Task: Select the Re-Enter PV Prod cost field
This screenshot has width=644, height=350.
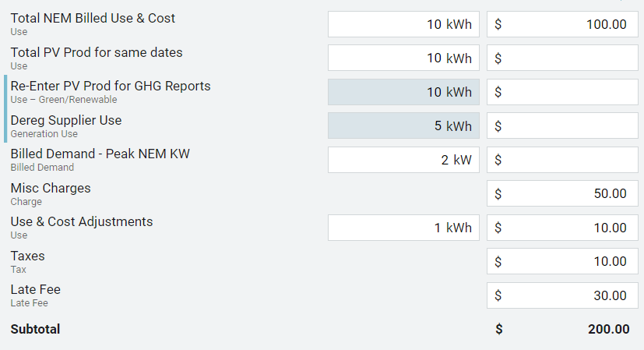Action: (x=562, y=92)
